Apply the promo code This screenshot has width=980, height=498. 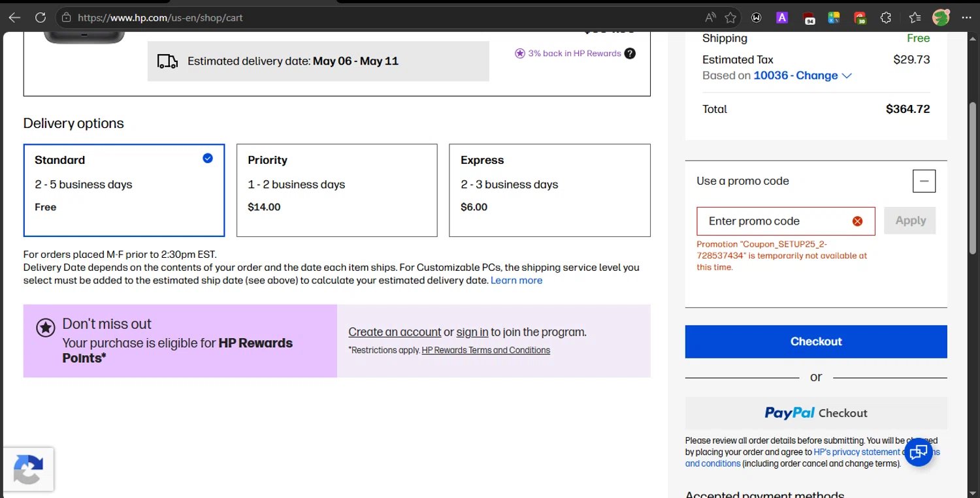pyautogui.click(x=910, y=221)
